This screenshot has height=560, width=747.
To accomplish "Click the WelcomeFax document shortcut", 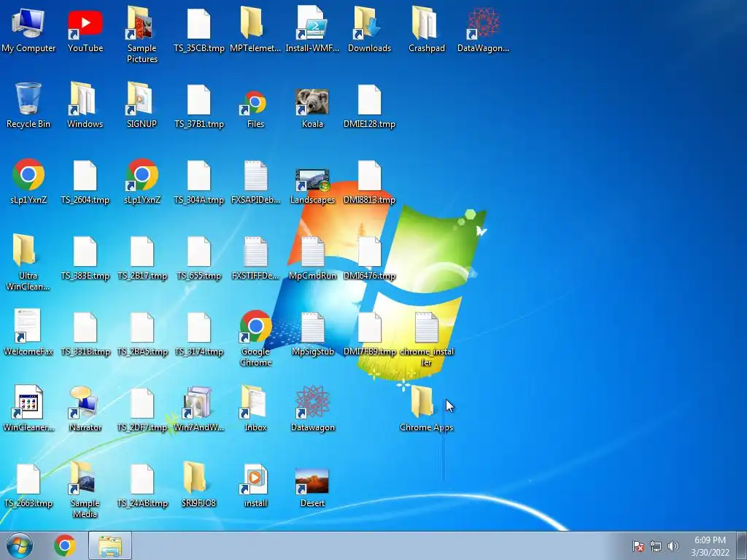I will 27,326.
